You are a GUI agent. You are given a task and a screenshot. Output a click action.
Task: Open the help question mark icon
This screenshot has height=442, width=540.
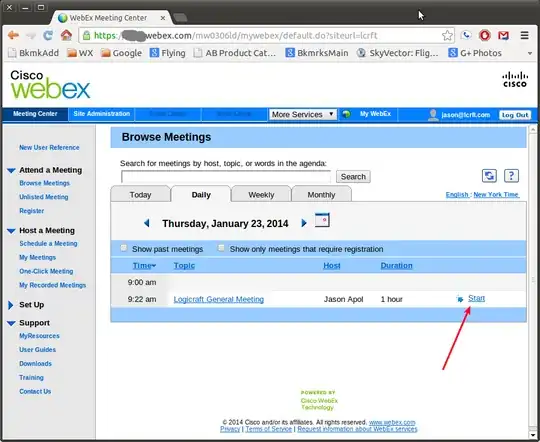tap(511, 176)
